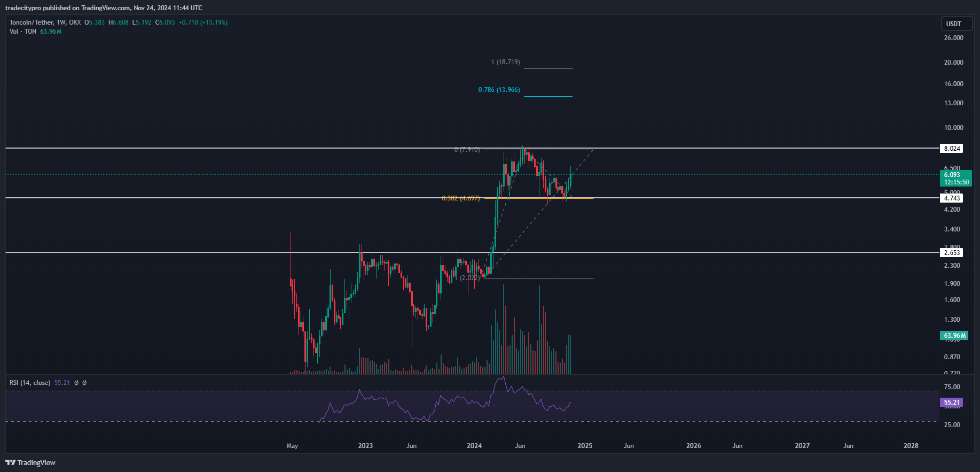Screen dimensions: 980x472
Task: Select the Fibonacci 0 (7.910) label
Action: point(467,150)
